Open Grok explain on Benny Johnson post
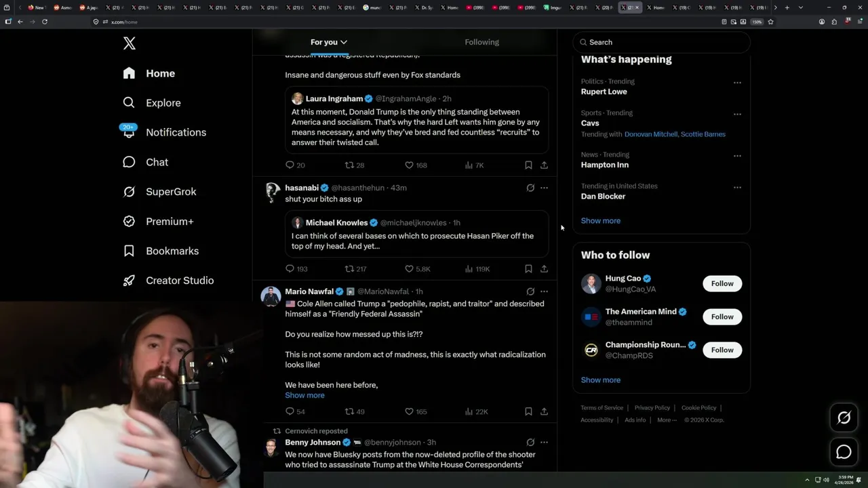868x488 pixels. [x=530, y=443]
